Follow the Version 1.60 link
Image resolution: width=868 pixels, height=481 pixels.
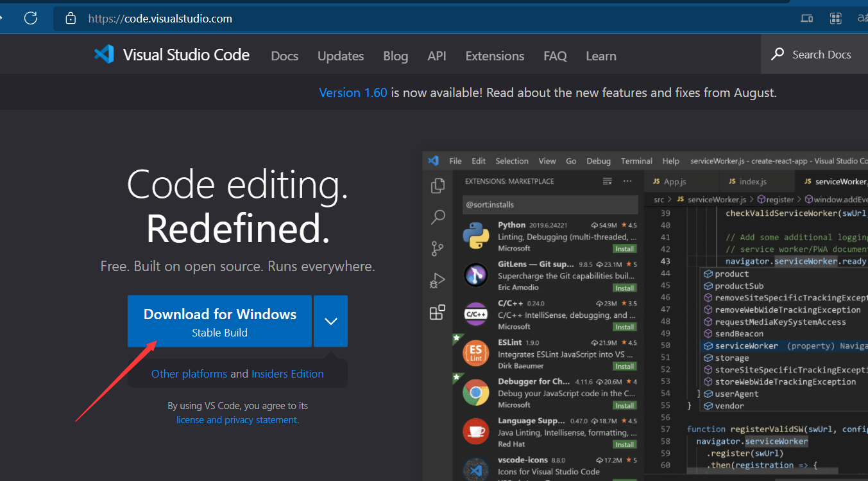pyautogui.click(x=353, y=92)
